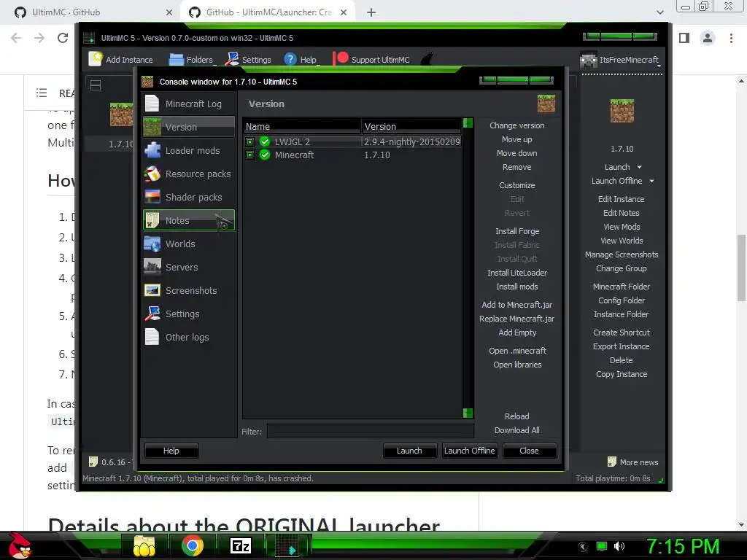Click the console Close button

529,451
